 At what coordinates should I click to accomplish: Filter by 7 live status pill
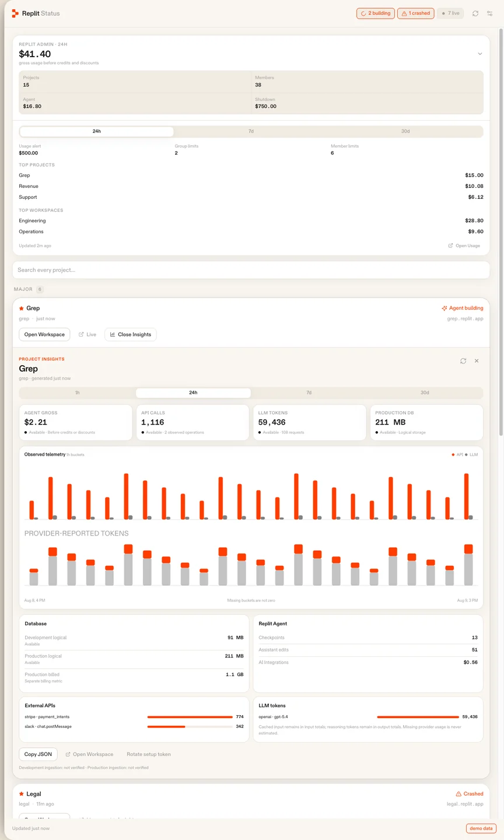pos(450,13)
